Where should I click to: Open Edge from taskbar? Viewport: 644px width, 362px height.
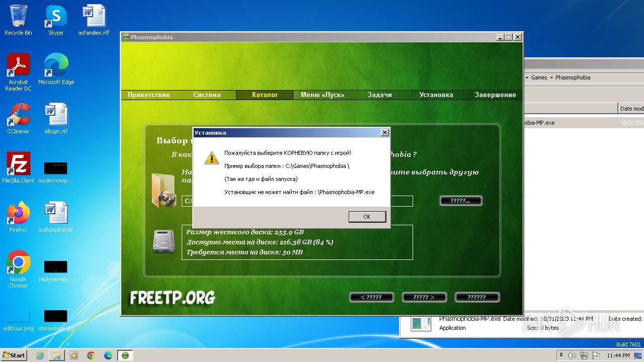pos(108,355)
